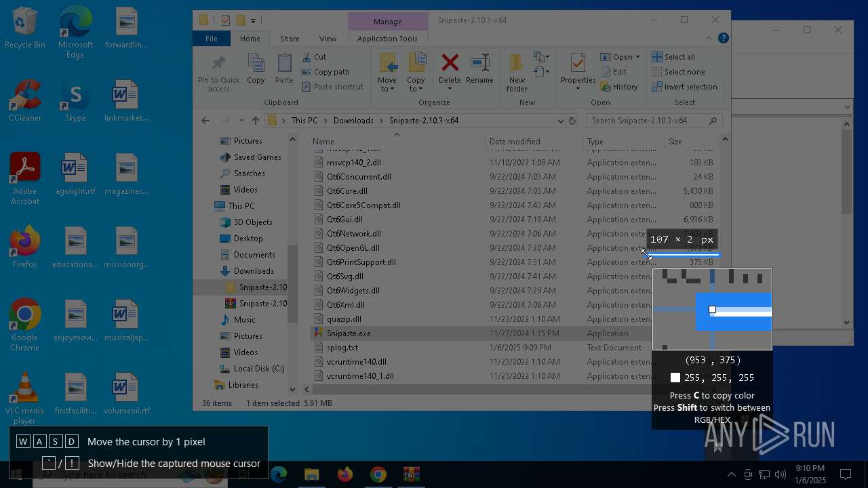The width and height of the screenshot is (868, 488).
Task: Open the Application Tools tab
Action: click(x=387, y=39)
